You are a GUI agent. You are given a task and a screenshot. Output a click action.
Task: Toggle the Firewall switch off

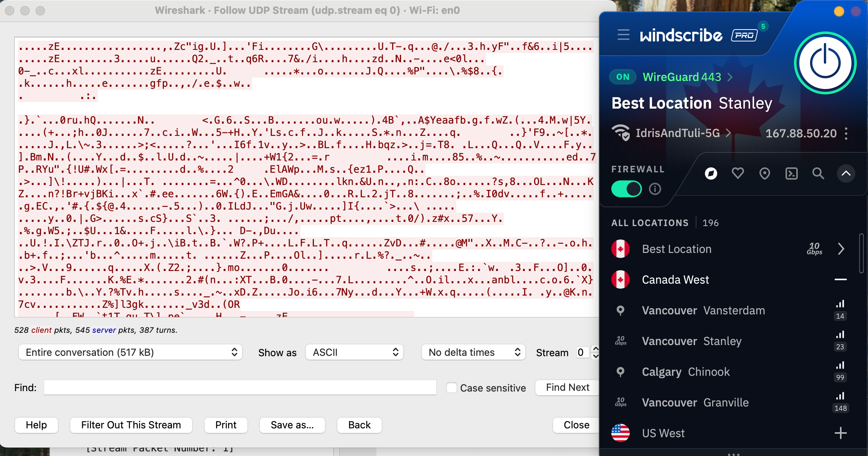point(626,189)
